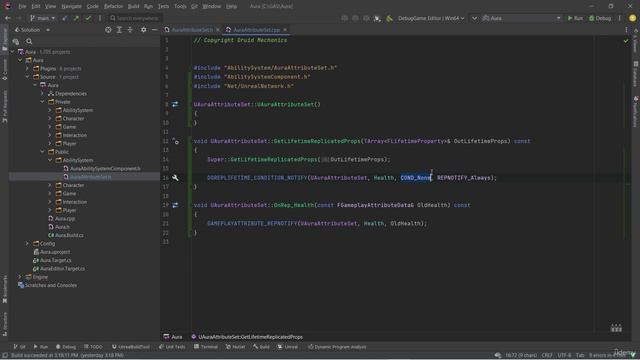Click the locate-file target icon in Solution panel
640x360 pixels.
(108, 30)
